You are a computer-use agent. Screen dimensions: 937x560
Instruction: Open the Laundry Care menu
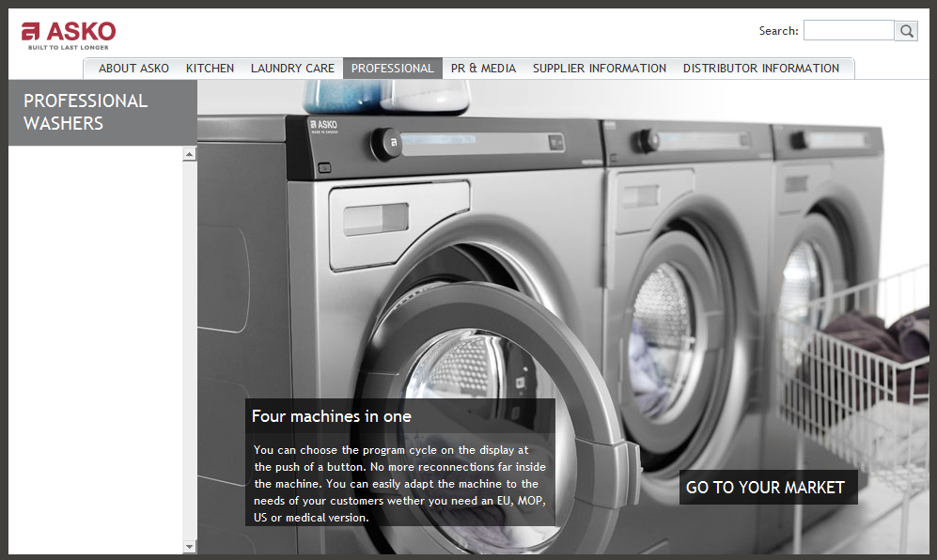[292, 69]
